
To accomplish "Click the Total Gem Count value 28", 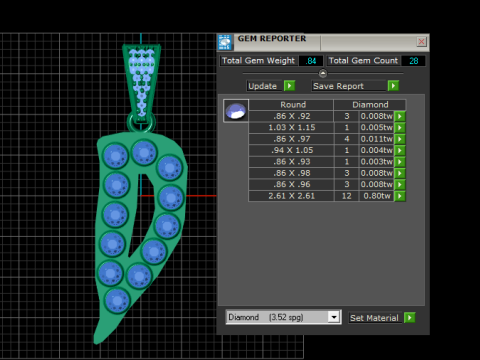I will tap(413, 61).
